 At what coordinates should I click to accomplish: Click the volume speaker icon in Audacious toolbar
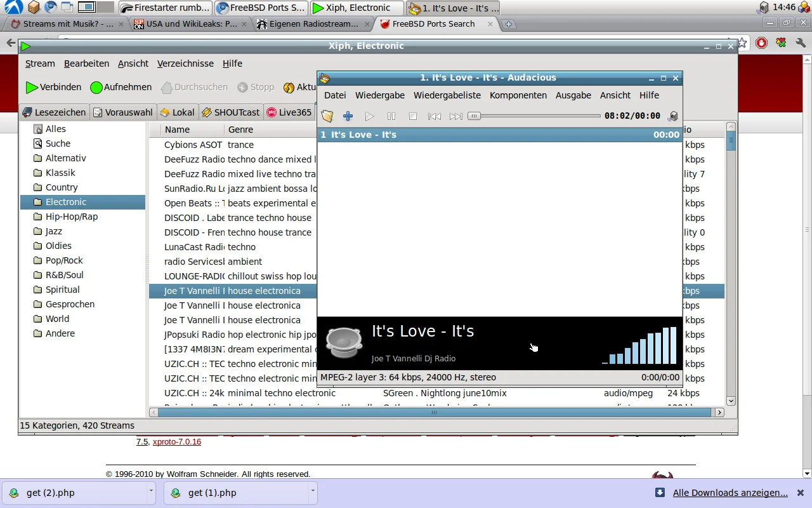coord(673,116)
